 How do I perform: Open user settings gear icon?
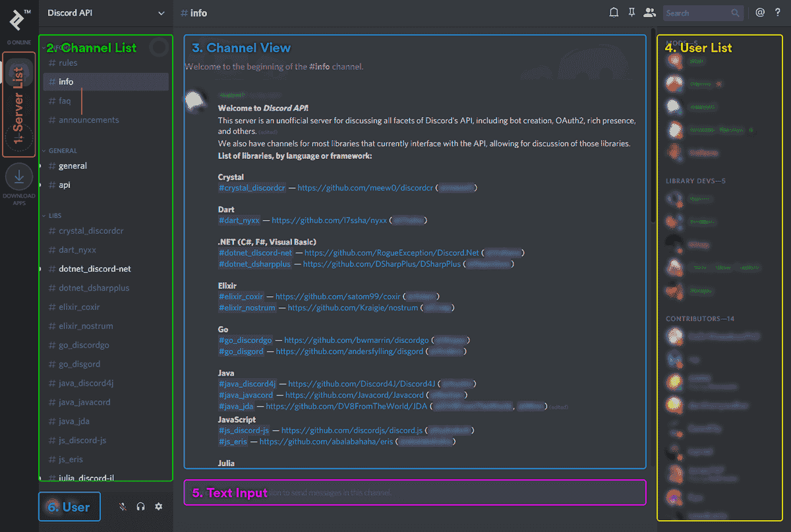[x=158, y=506]
